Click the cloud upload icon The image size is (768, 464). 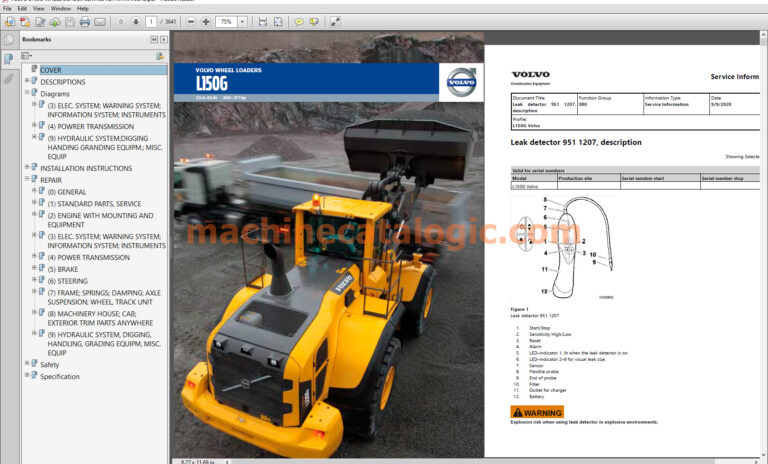tap(55, 22)
